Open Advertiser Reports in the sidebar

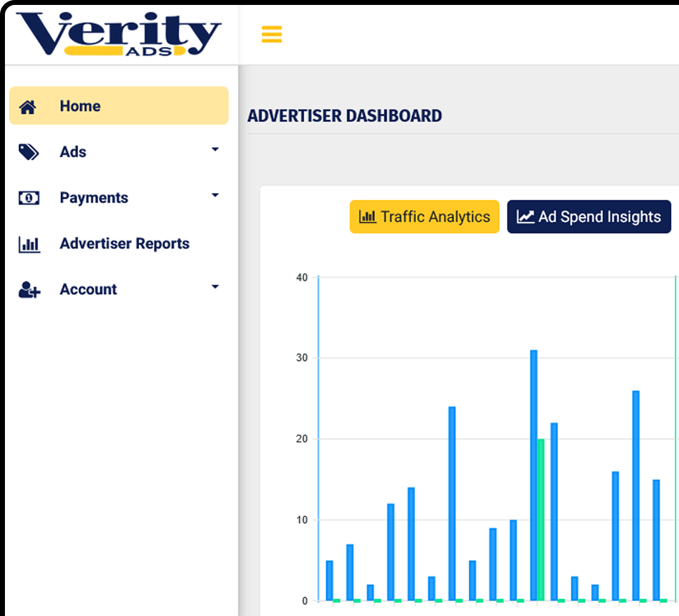[124, 244]
